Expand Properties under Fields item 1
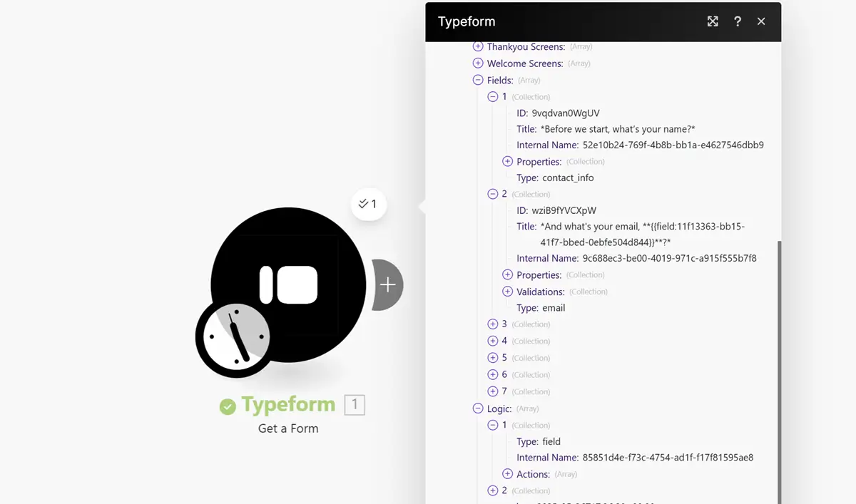The width and height of the screenshot is (856, 504). tap(508, 162)
